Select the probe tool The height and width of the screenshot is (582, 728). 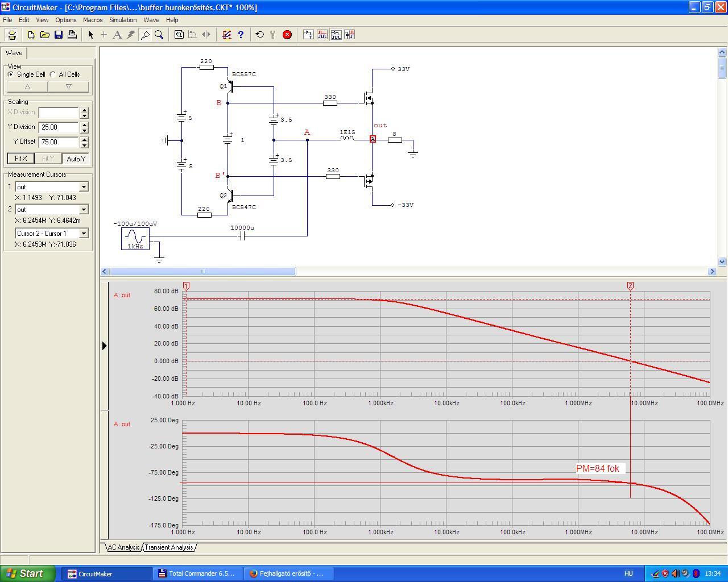(145, 35)
